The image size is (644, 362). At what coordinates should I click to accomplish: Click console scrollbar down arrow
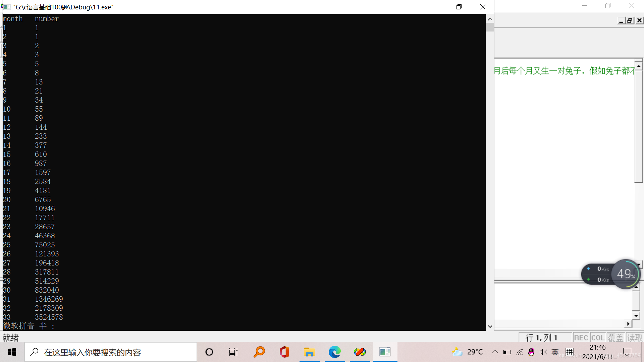490,326
